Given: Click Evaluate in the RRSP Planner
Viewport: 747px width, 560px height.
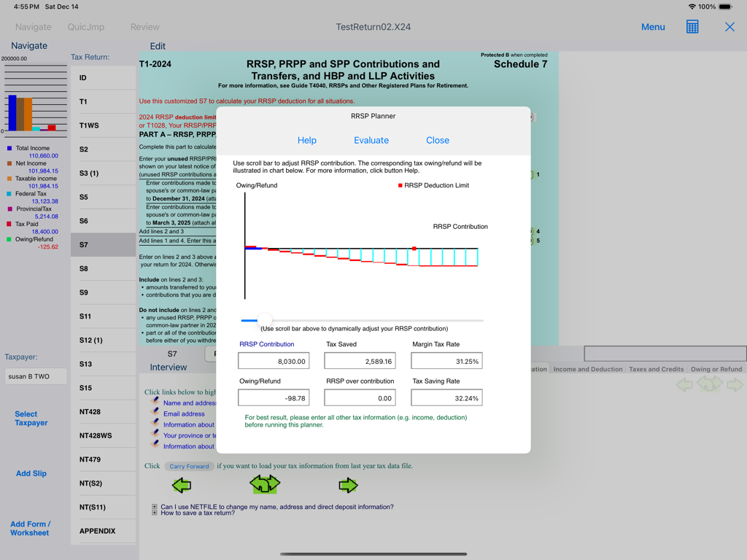Looking at the screenshot, I should click(x=371, y=140).
